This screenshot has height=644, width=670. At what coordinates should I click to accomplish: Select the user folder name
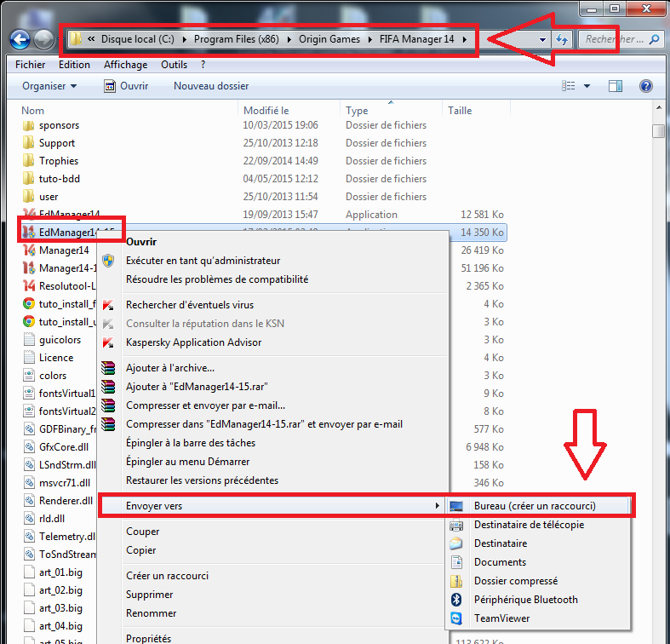pyautogui.click(x=49, y=197)
